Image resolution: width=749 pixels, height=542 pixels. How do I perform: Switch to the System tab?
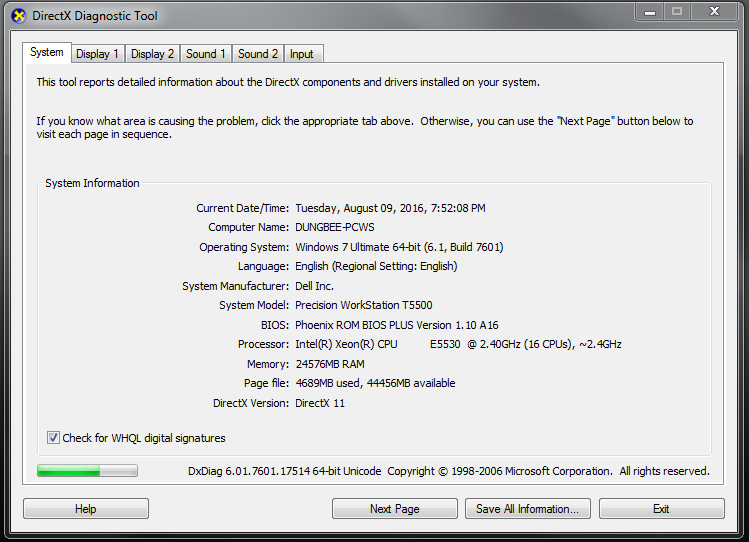point(46,53)
